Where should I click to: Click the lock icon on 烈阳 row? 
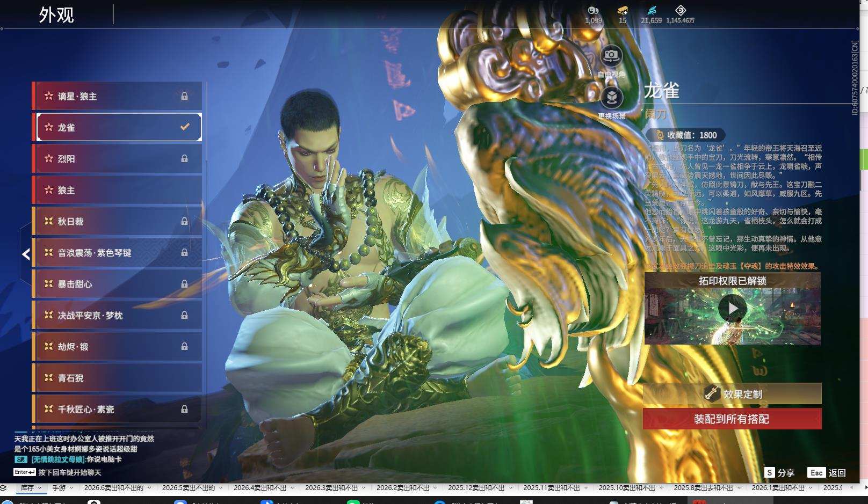[x=184, y=158]
